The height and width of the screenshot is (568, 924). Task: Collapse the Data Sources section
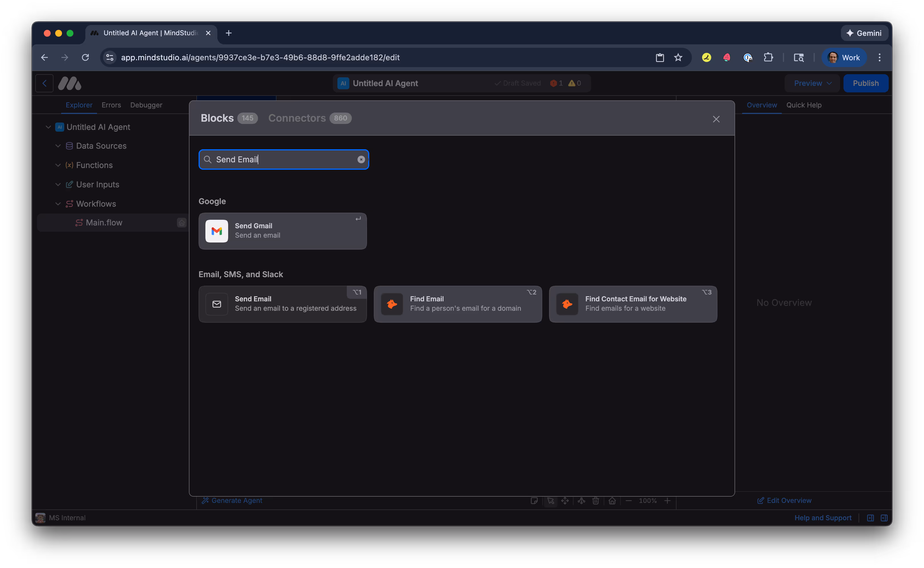coord(58,146)
